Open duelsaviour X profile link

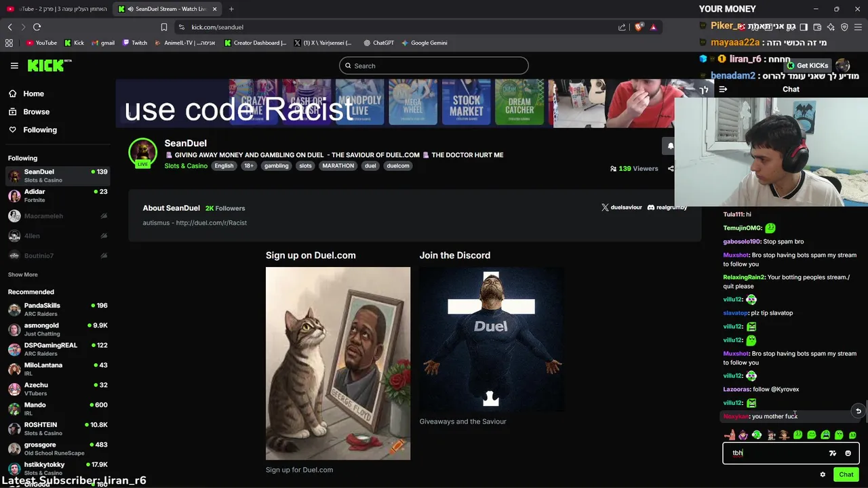tap(622, 207)
